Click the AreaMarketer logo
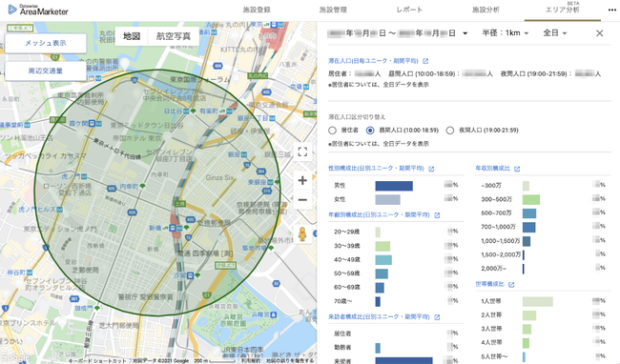620x364 pixels. (x=38, y=10)
